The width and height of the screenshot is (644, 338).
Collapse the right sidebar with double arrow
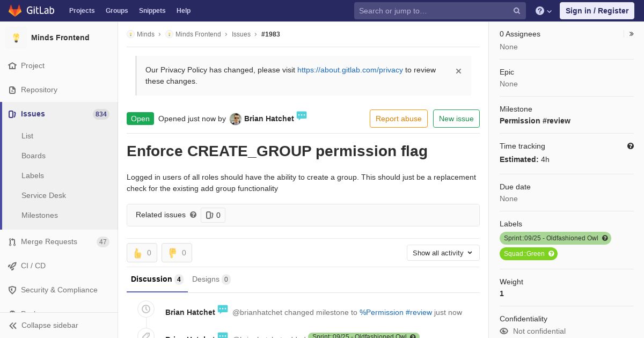pos(632,34)
